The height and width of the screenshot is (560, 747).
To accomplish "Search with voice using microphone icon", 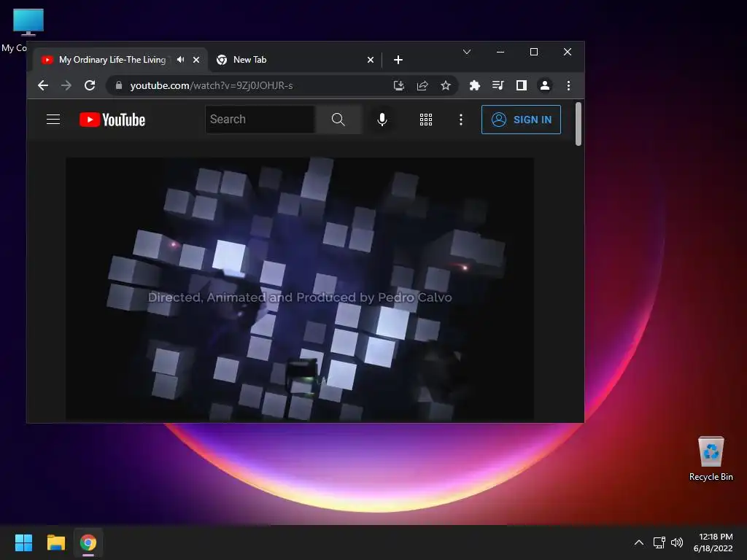I will coord(382,120).
